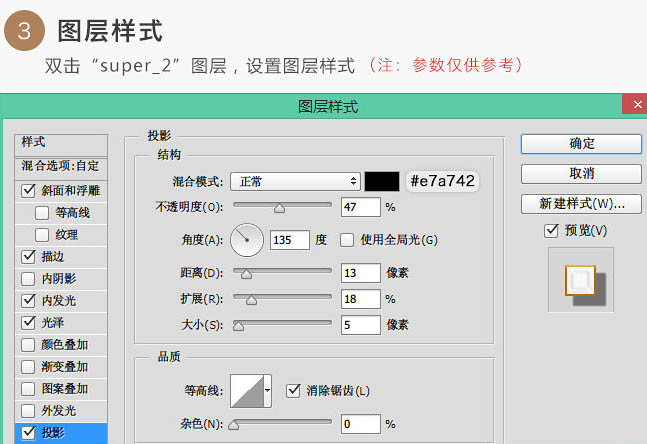This screenshot has height=444, width=647.
Task: Select the 内发光 style label
Action: point(59,301)
